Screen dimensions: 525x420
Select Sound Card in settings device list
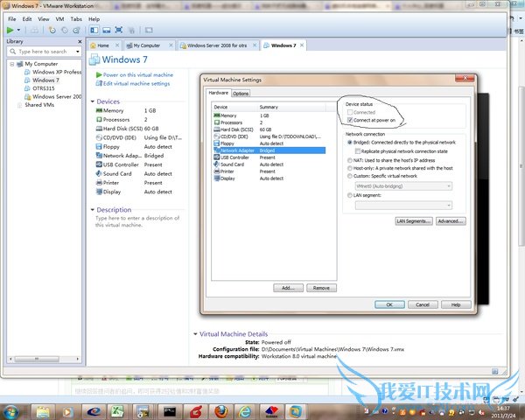click(x=269, y=164)
